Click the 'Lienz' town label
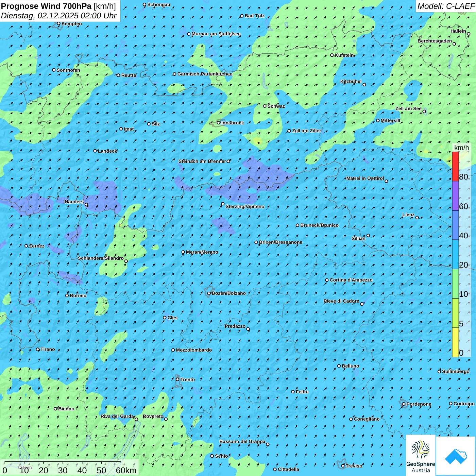Viewport: 476px width, 476px height. coord(408,215)
